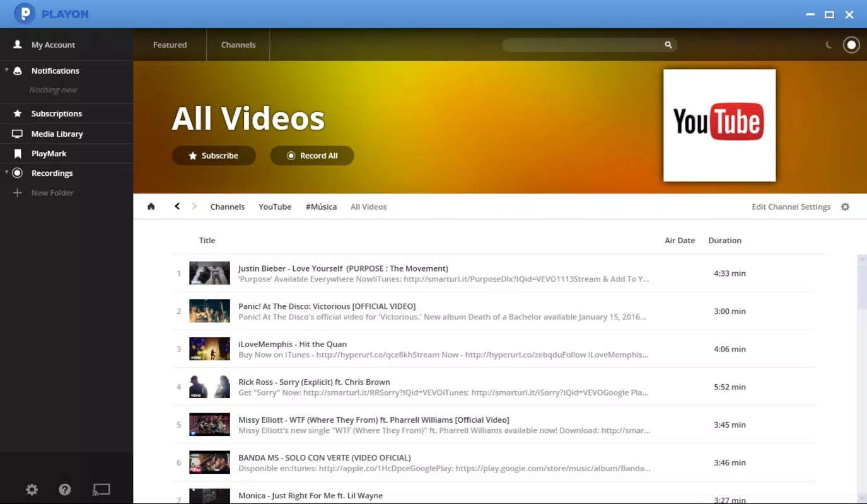Go forward with the right arrow

point(194,206)
